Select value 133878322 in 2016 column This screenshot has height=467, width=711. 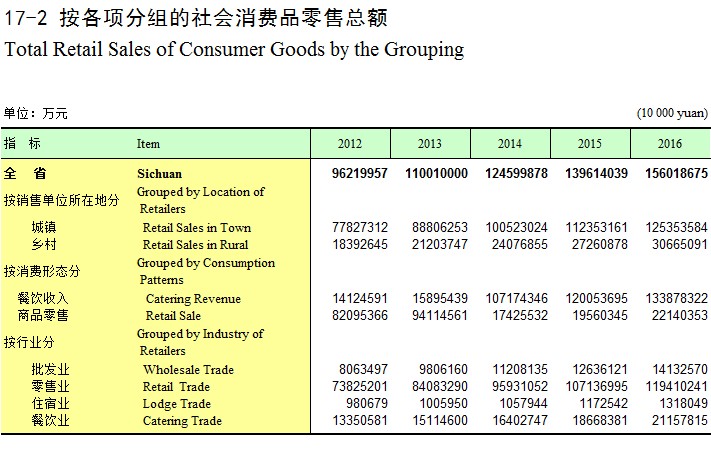(x=677, y=298)
